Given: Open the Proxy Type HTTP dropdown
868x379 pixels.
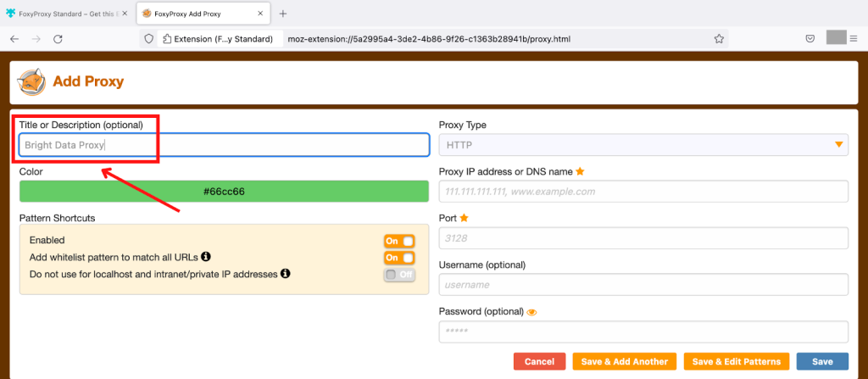Looking at the screenshot, I should pyautogui.click(x=643, y=145).
